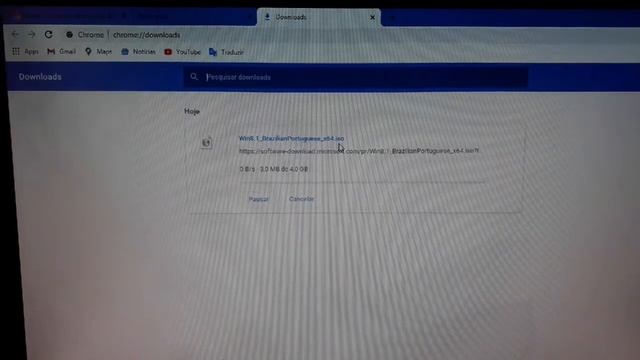Open the YouTube bookmark
The image size is (640, 360).
182,52
